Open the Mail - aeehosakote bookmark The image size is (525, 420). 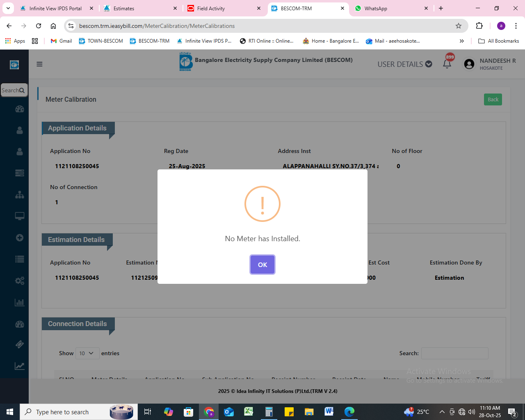click(393, 41)
